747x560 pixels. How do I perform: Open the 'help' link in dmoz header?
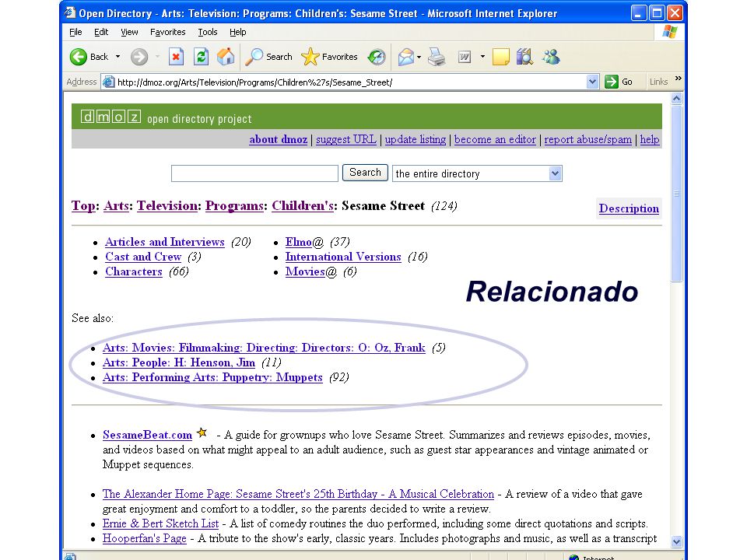pyautogui.click(x=650, y=139)
